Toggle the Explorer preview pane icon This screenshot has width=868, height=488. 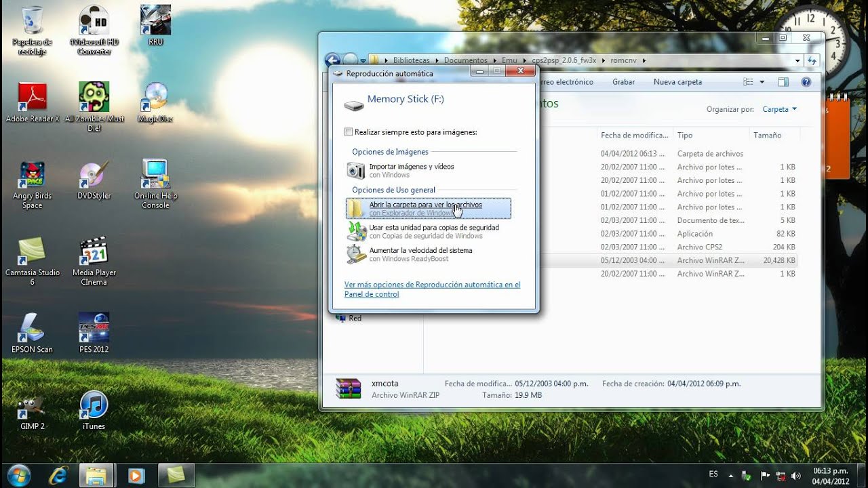(783, 82)
